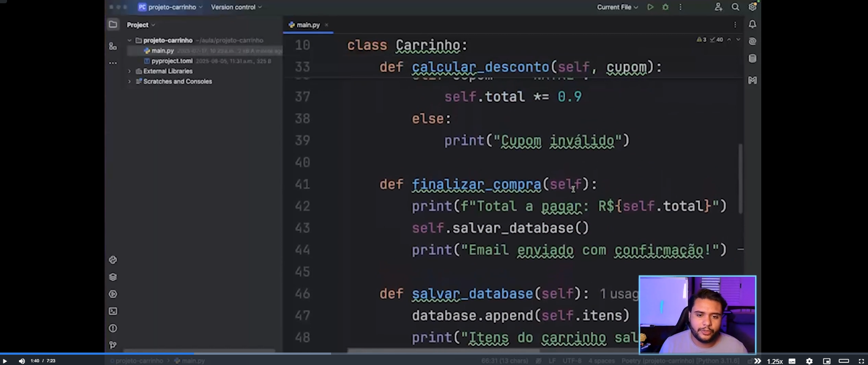The height and width of the screenshot is (365, 868).
Task: Click the PC project logo icon
Action: pos(142,7)
